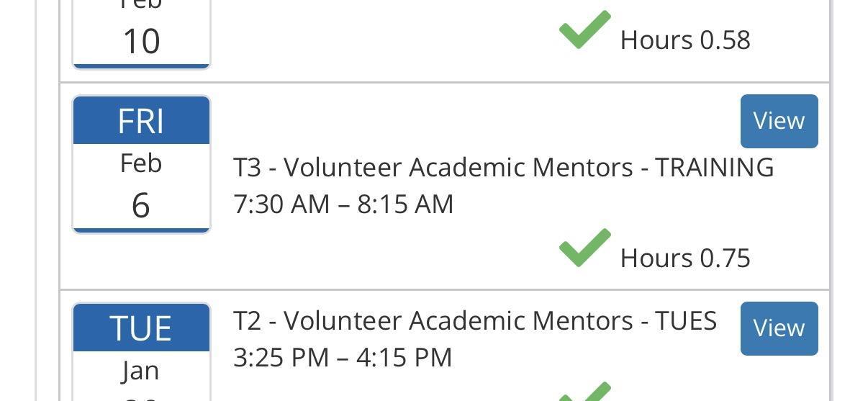Select the TUE Jan date badge
Screen dimensions: 868x401
pos(141,353)
